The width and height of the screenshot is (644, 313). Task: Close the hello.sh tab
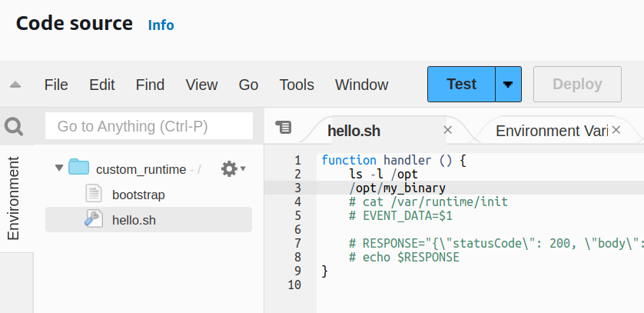pyautogui.click(x=448, y=130)
